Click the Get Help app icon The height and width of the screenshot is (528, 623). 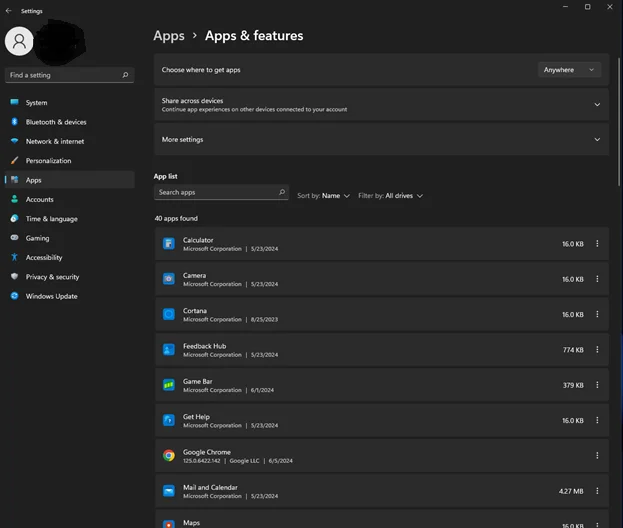pyautogui.click(x=168, y=420)
